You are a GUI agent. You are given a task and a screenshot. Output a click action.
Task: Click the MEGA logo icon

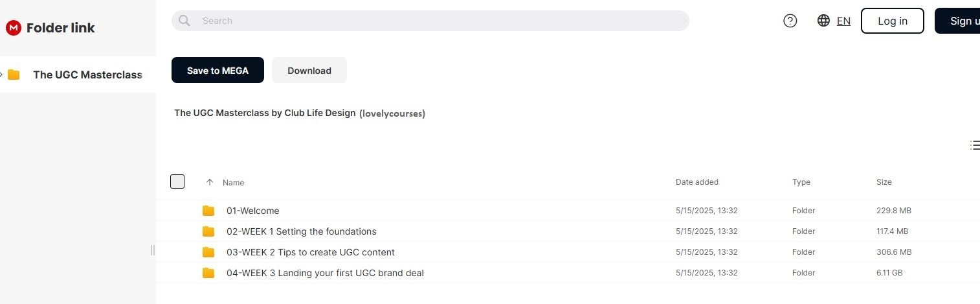[x=14, y=28]
